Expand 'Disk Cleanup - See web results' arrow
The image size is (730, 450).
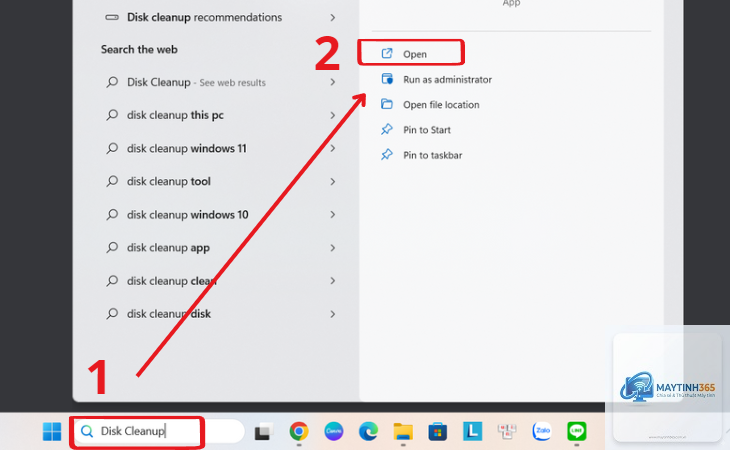click(x=332, y=82)
